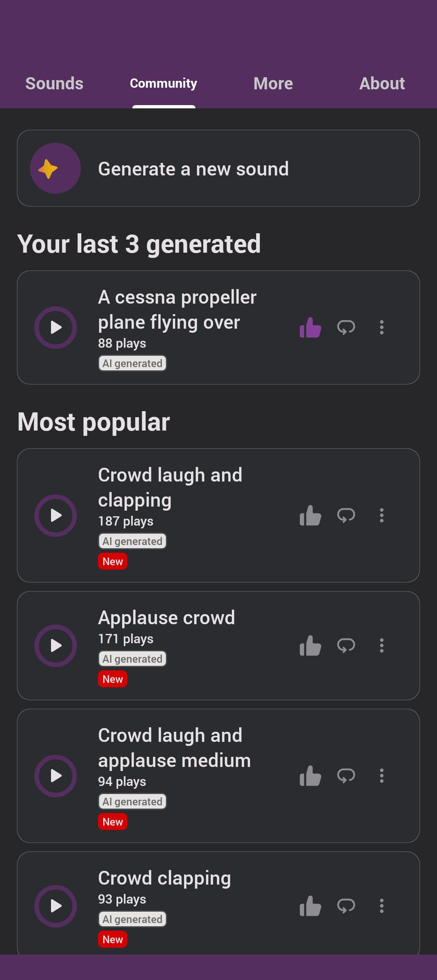Play the Applause crowd sound

coord(56,646)
